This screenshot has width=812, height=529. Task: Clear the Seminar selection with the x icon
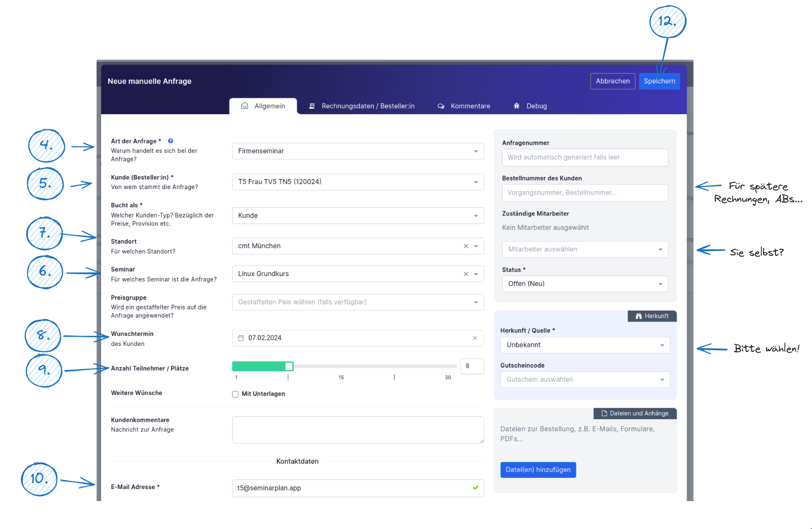[466, 274]
